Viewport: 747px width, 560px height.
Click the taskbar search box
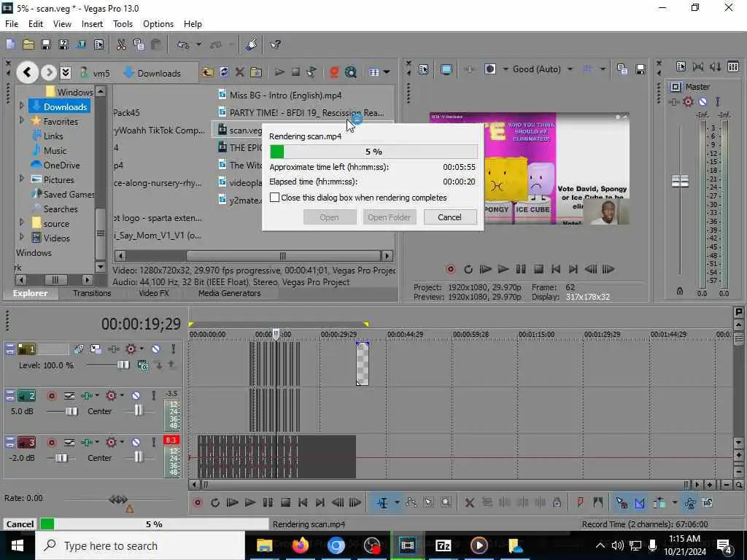click(x=139, y=545)
